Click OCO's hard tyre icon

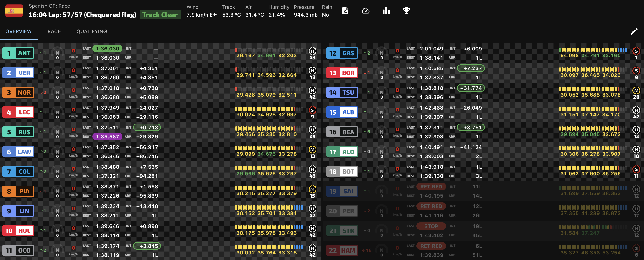point(312,248)
